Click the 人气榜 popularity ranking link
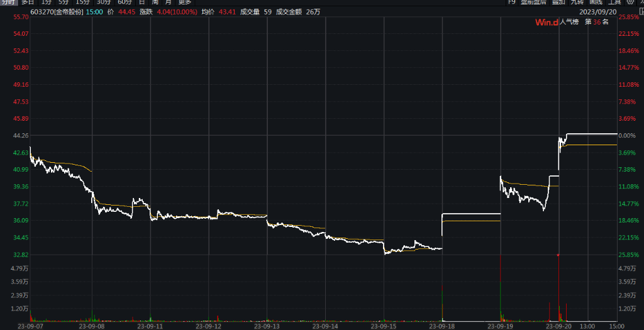Viewport: 644px width, 330px height. coord(570,22)
